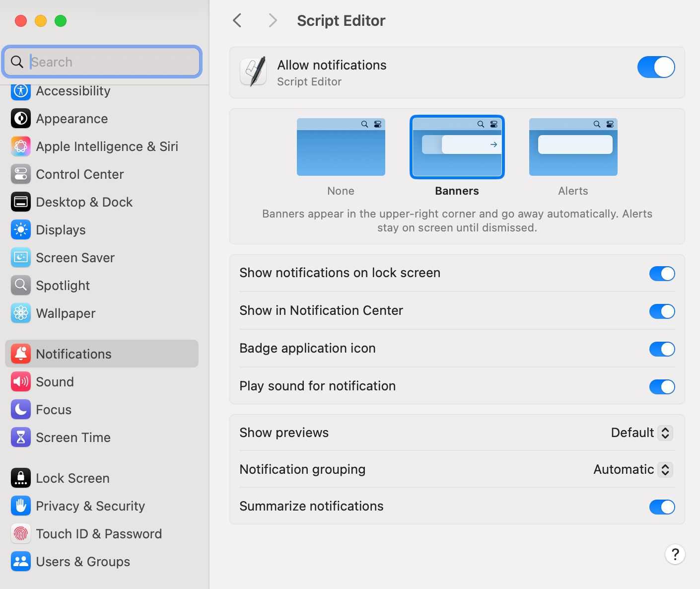Click the Spotlight sidebar label
Image resolution: width=700 pixels, height=589 pixels.
pos(63,286)
